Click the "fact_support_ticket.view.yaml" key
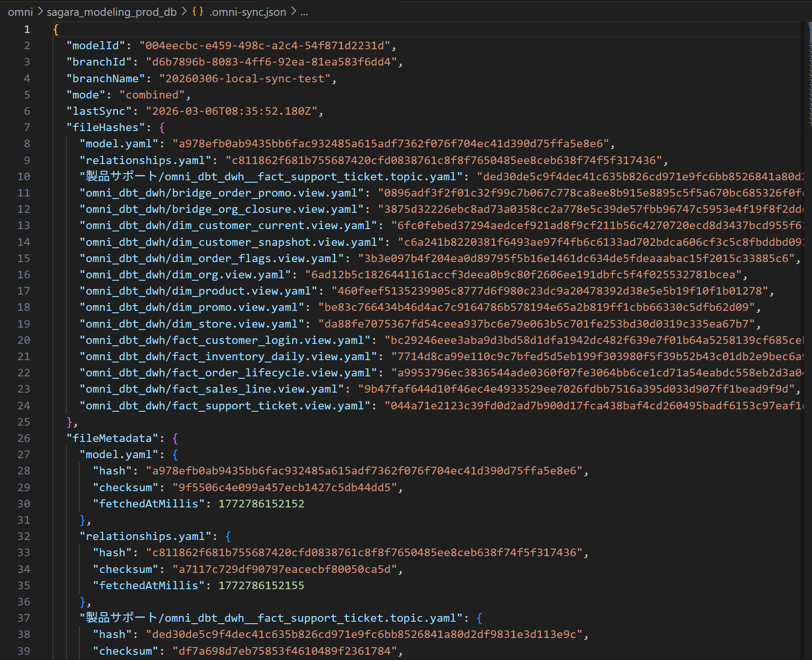Screen dimensions: 812x660 click(225, 406)
